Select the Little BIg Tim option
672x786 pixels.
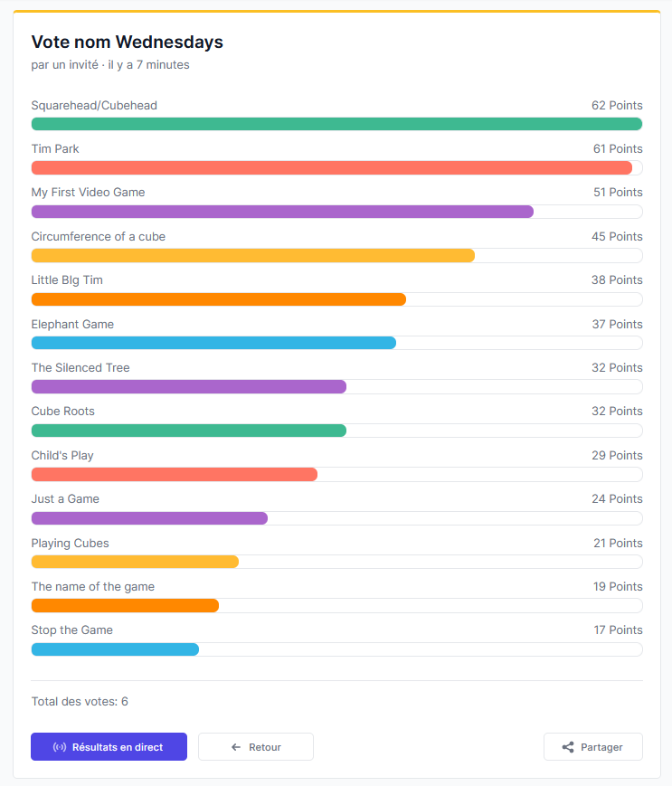67,279
